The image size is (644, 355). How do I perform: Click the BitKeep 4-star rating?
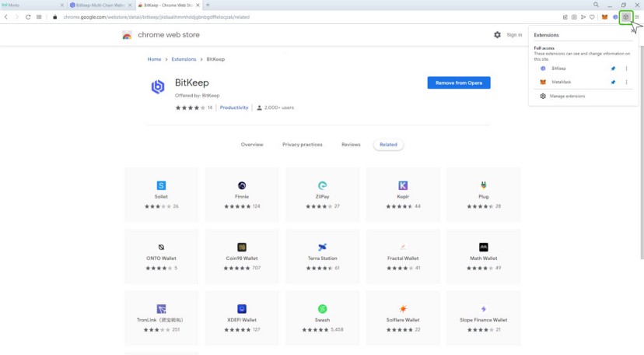point(190,107)
